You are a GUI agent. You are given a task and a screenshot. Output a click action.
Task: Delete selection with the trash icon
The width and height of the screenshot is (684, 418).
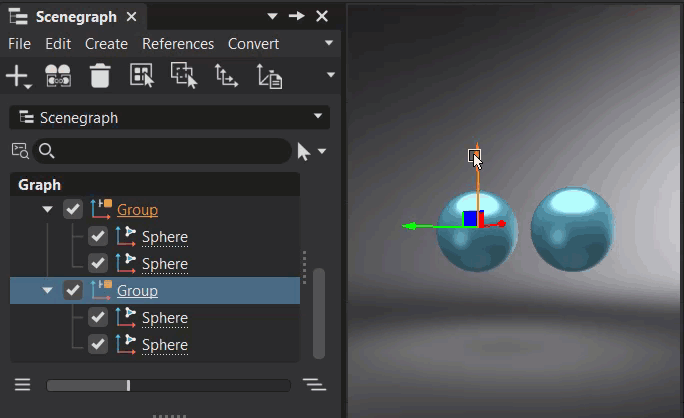pyautogui.click(x=100, y=76)
